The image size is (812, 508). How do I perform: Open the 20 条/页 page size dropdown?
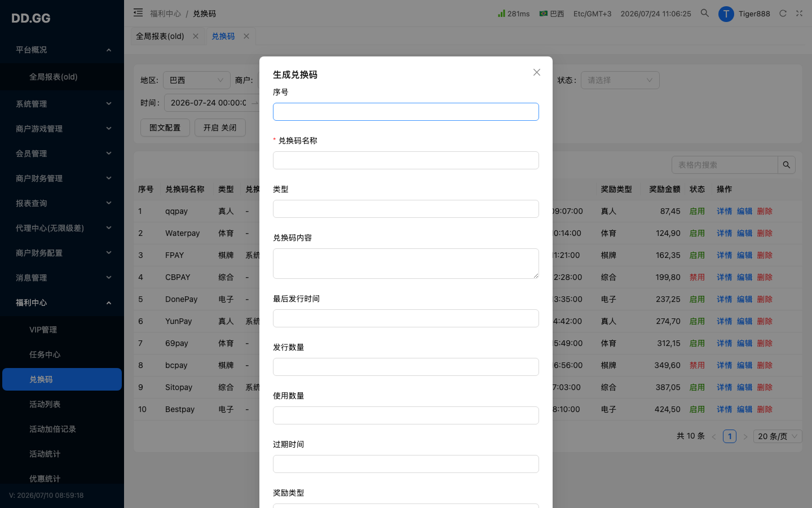778,436
